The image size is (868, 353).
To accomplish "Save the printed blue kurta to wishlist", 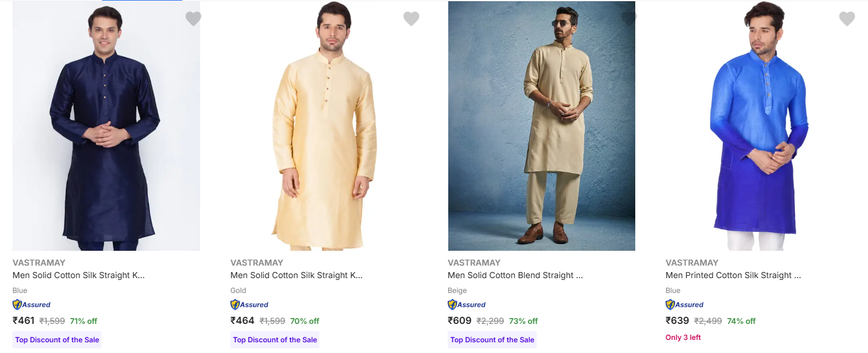I will click(847, 19).
